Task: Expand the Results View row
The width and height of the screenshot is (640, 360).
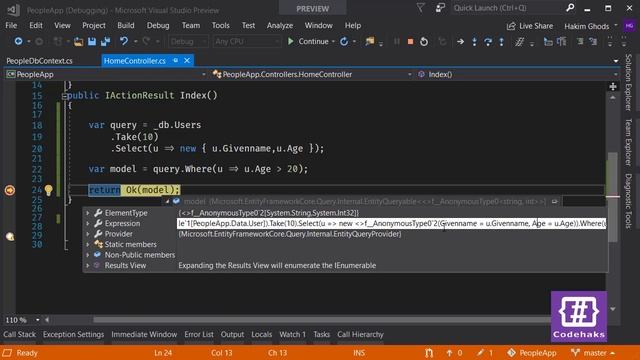Action: point(88,265)
